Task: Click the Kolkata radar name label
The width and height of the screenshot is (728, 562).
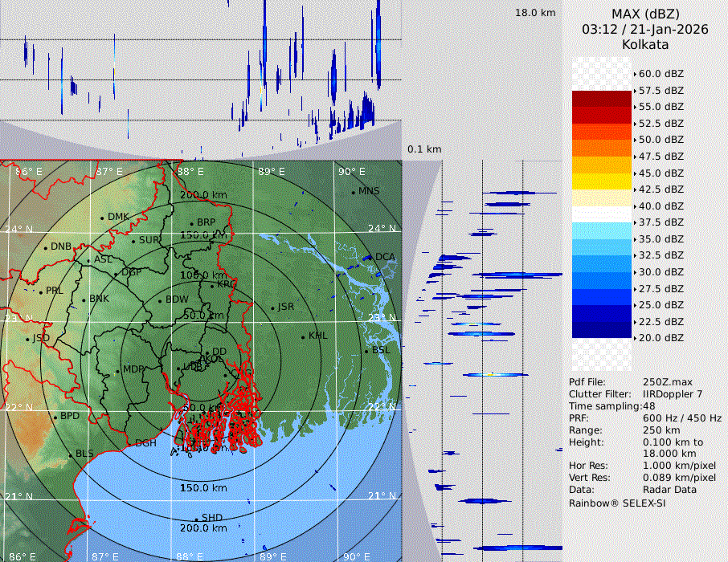Action: pyautogui.click(x=645, y=44)
